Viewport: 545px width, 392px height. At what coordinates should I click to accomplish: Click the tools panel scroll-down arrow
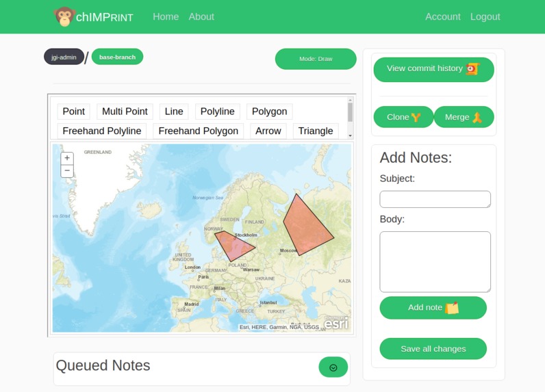[350, 135]
